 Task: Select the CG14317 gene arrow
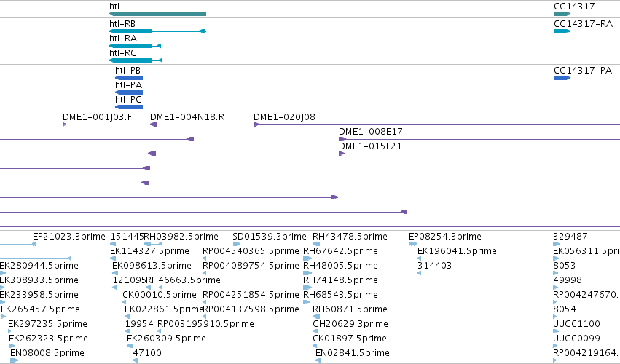(x=562, y=14)
